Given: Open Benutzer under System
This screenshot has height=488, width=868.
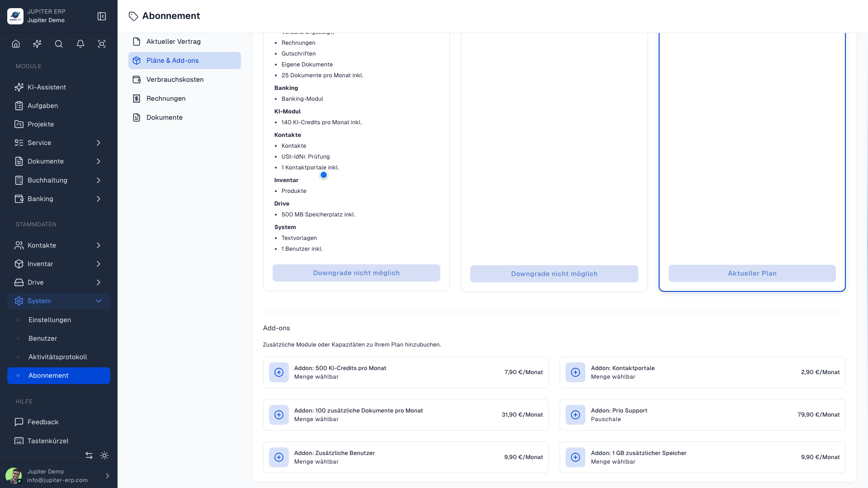Looking at the screenshot, I should coord(59,338).
